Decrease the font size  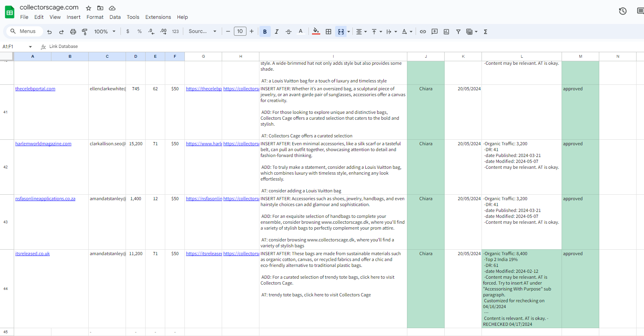coord(228,31)
